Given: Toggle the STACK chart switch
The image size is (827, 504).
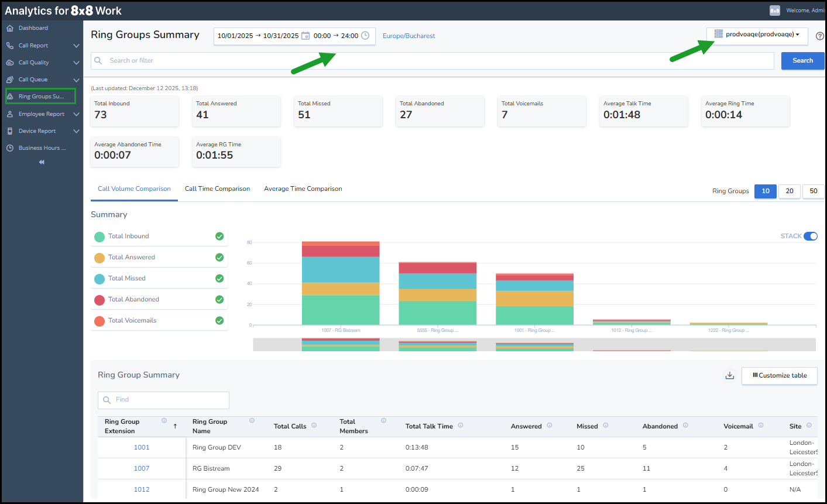Looking at the screenshot, I should [x=810, y=236].
